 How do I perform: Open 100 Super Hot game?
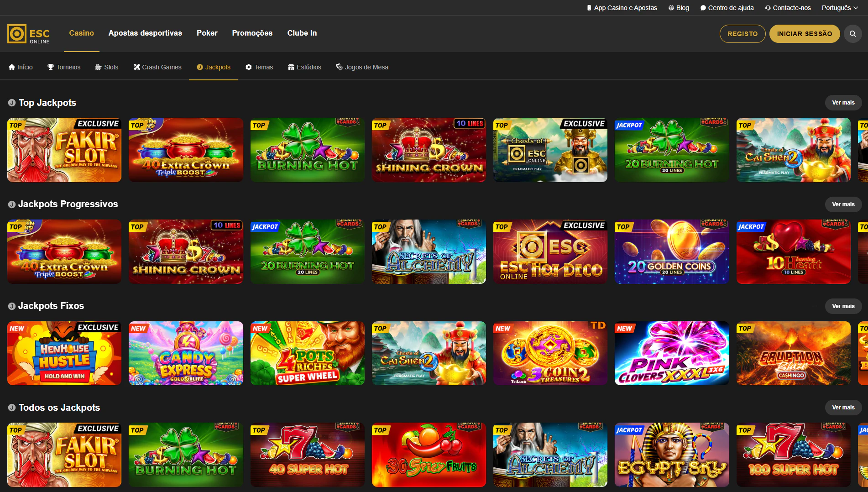click(794, 455)
